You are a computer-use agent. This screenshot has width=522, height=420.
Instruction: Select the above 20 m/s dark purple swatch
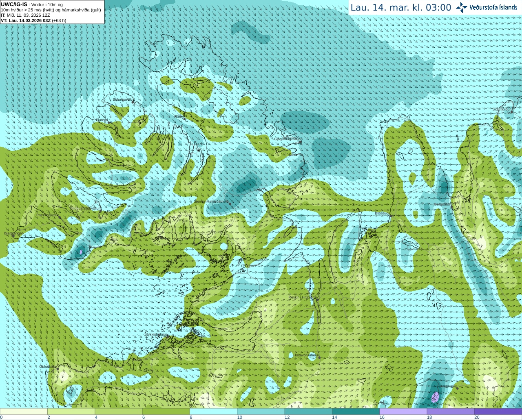click(498, 411)
